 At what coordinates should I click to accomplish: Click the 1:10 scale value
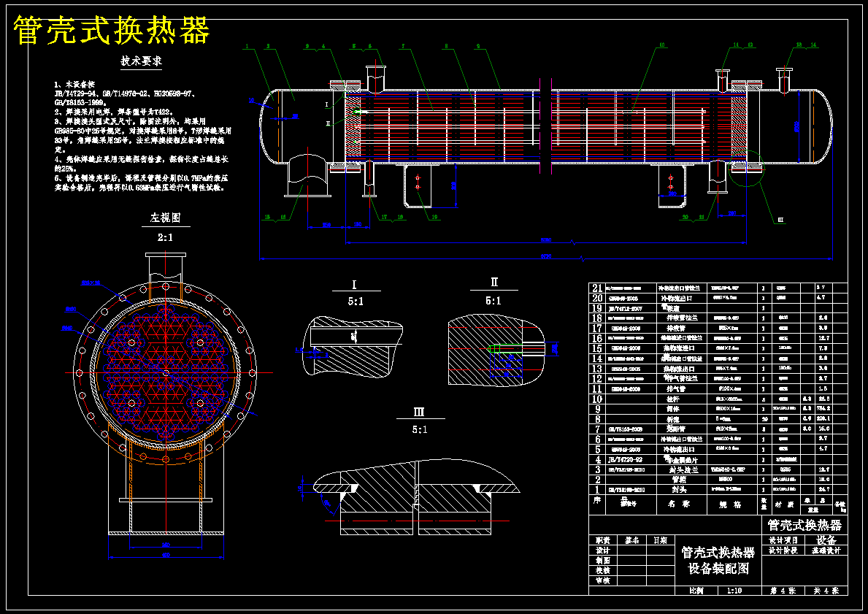coord(734,591)
